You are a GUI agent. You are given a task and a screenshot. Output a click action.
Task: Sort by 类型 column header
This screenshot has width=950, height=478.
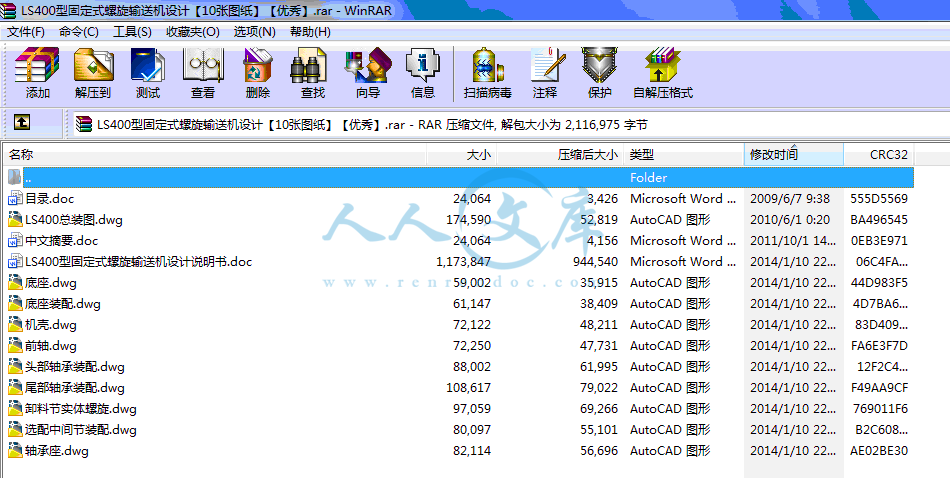pyautogui.click(x=683, y=154)
